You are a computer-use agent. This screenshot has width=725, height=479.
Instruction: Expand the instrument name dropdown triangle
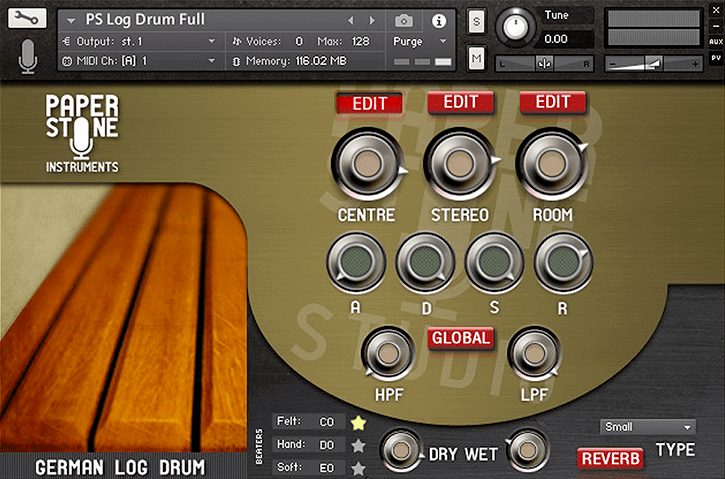(71, 21)
